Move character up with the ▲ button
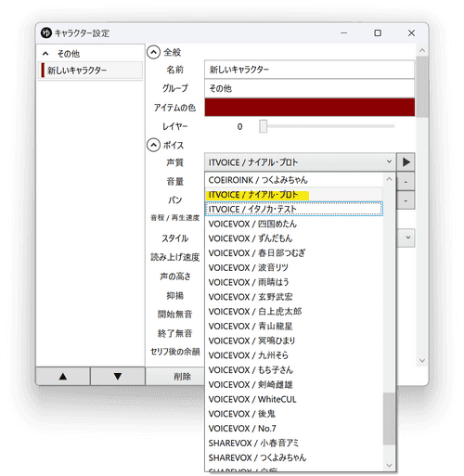 click(63, 377)
